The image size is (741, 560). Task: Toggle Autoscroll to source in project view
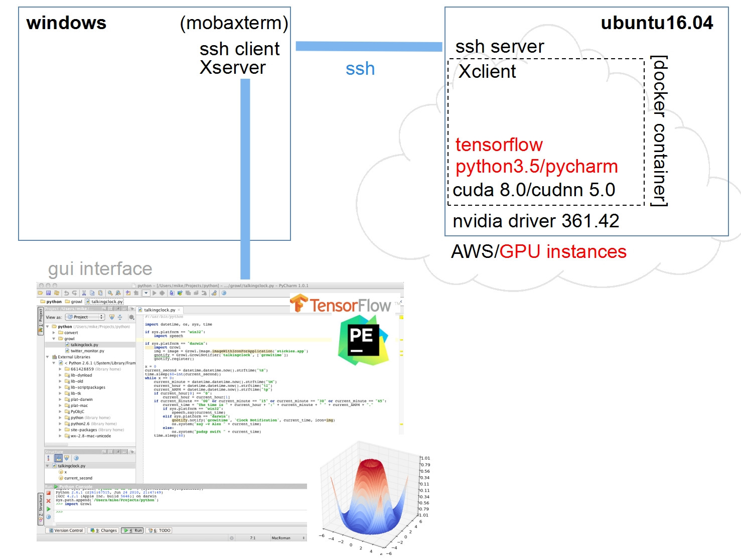[x=112, y=317]
